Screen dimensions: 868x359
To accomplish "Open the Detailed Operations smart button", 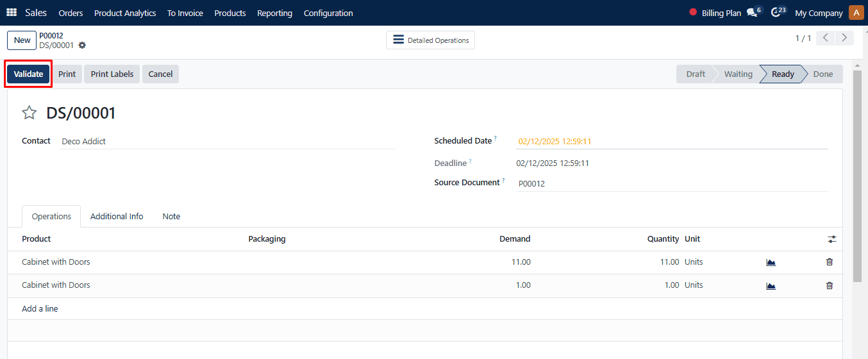I will [430, 40].
